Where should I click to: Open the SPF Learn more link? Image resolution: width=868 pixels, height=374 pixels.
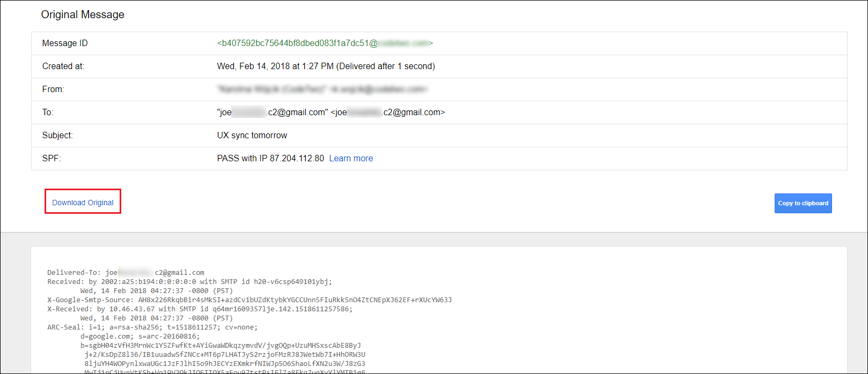351,158
